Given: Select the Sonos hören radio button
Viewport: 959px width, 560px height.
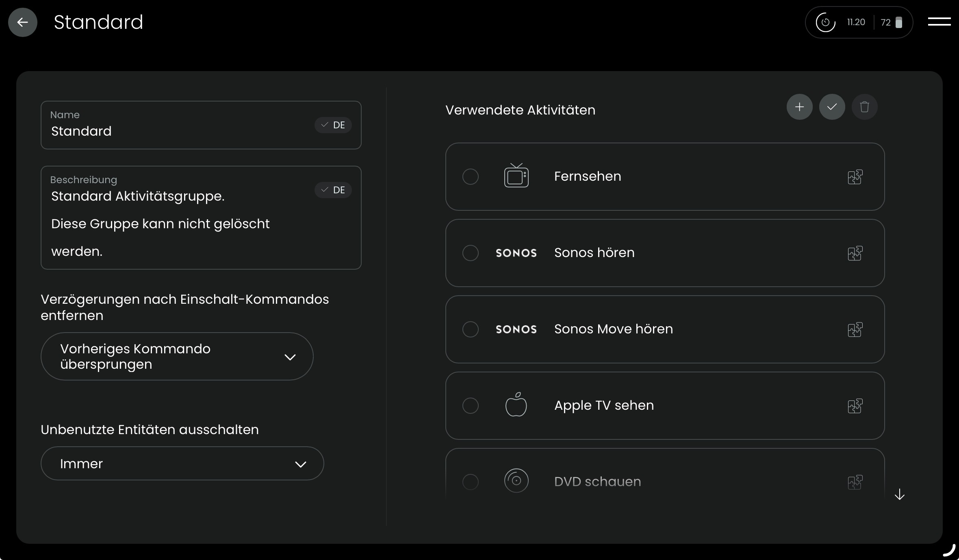Looking at the screenshot, I should [470, 253].
